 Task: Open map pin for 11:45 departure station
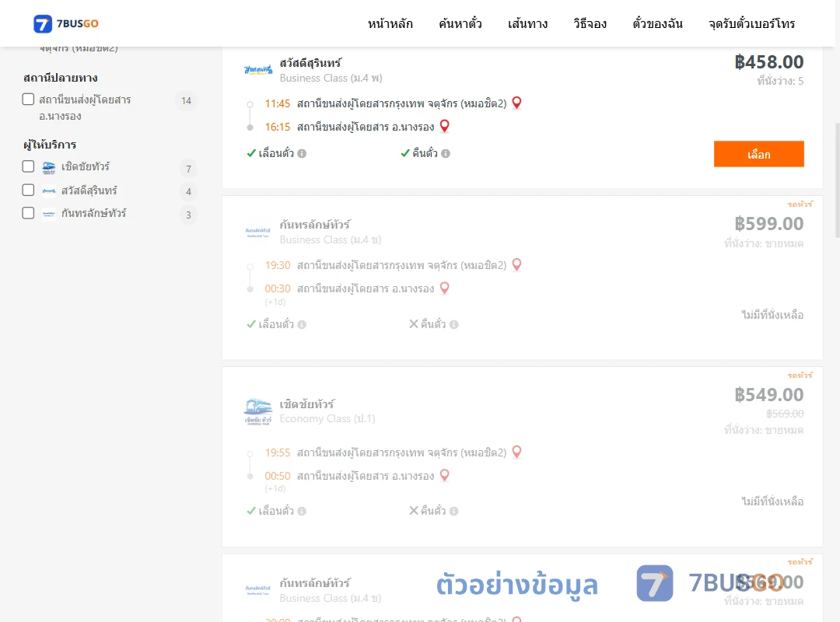tap(516, 103)
